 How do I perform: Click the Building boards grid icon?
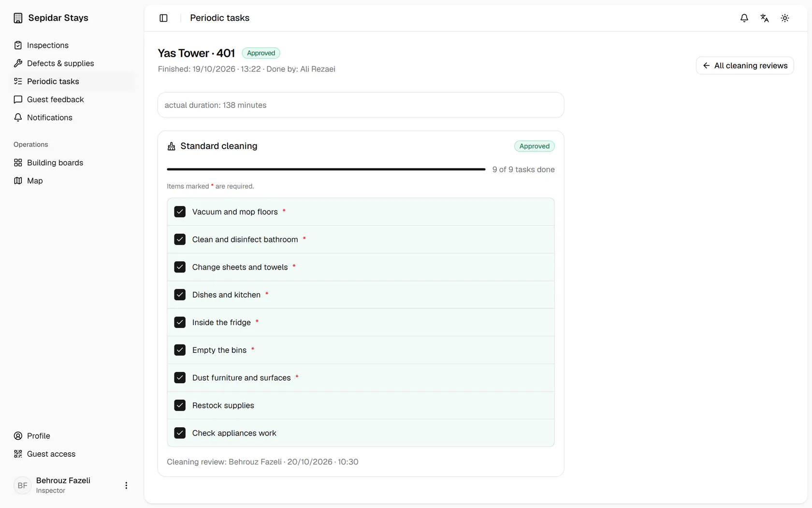click(x=18, y=163)
